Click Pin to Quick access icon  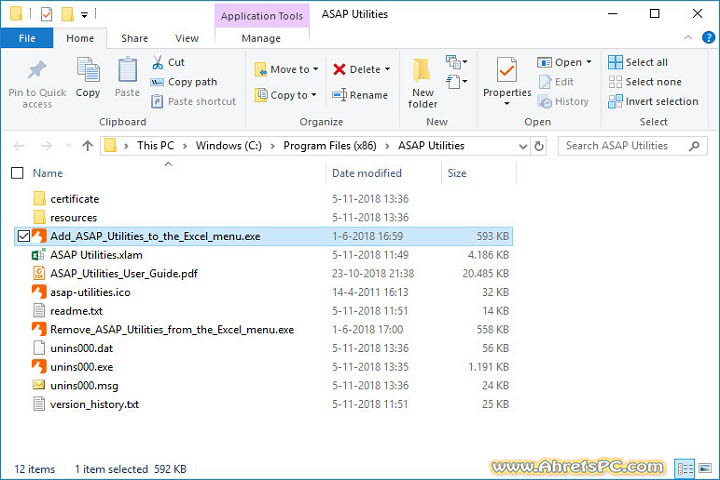coord(37,70)
